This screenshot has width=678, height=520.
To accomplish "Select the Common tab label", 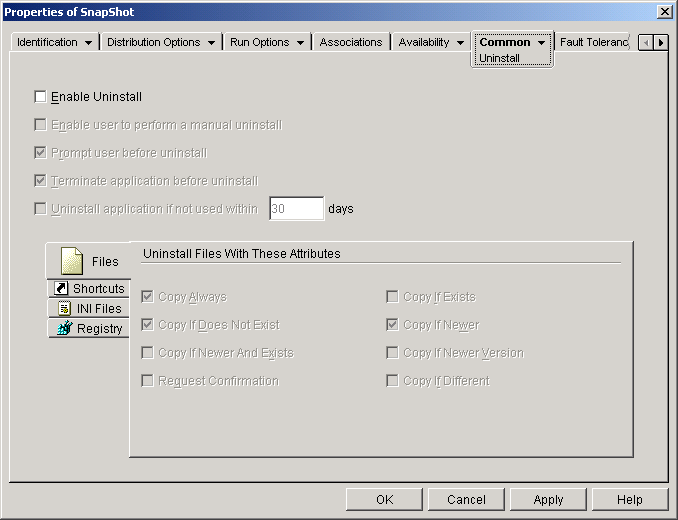I will (x=505, y=42).
